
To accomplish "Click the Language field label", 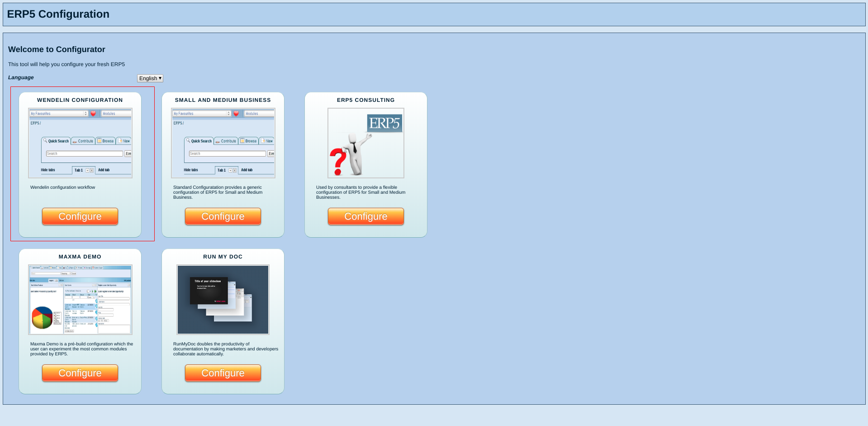I will (21, 77).
